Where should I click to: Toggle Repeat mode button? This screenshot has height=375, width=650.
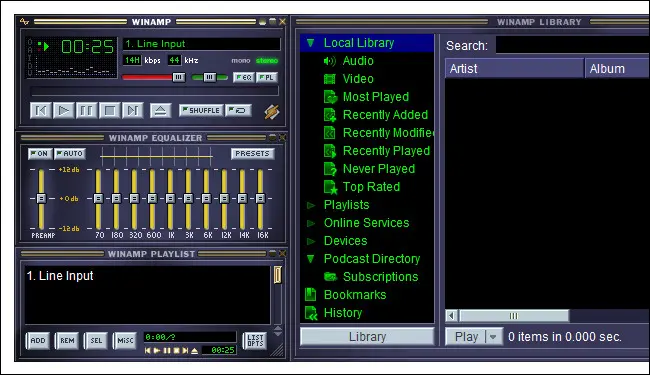pyautogui.click(x=238, y=111)
